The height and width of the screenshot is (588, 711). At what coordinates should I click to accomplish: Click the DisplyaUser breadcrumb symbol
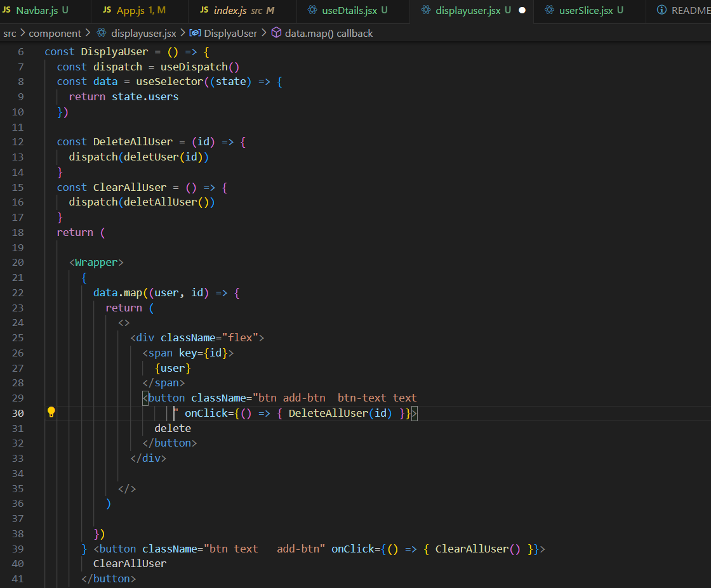[230, 34]
